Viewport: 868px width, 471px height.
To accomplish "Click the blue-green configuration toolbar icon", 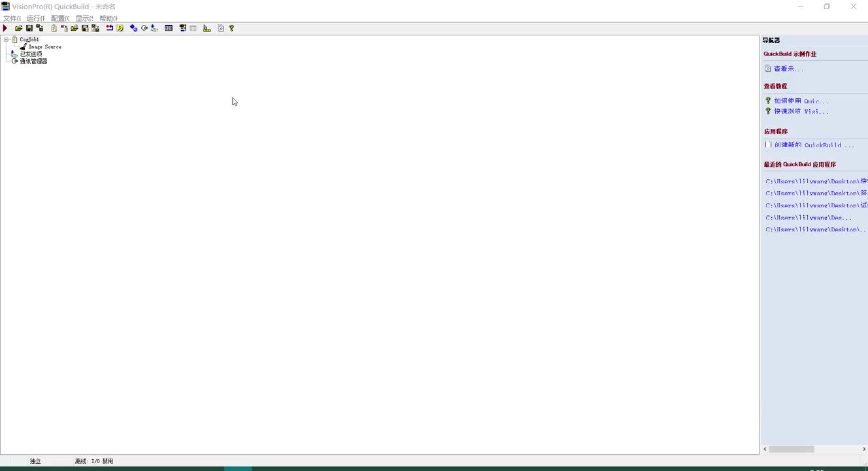I will point(183,28).
